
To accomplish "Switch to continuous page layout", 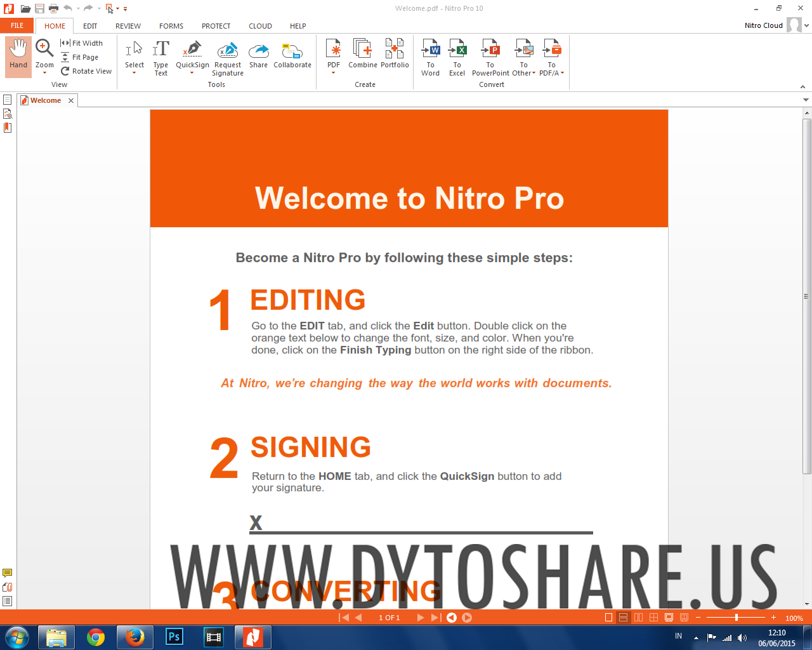I will 623,618.
